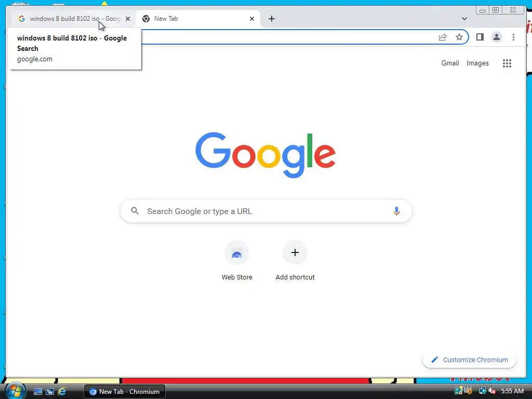Image resolution: width=532 pixels, height=399 pixels.
Task: Click Customize Chromium
Action: point(469,360)
